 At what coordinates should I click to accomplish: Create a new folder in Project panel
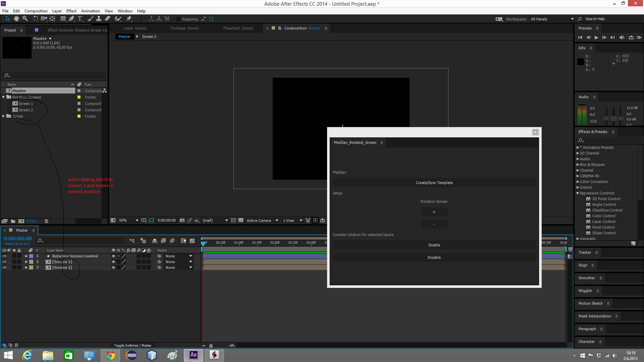(x=13, y=221)
